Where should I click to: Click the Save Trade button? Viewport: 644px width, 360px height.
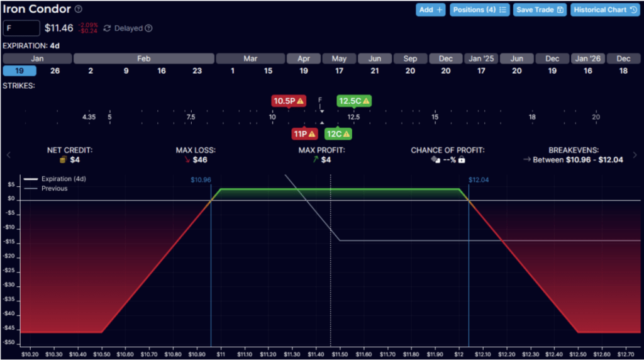[540, 10]
